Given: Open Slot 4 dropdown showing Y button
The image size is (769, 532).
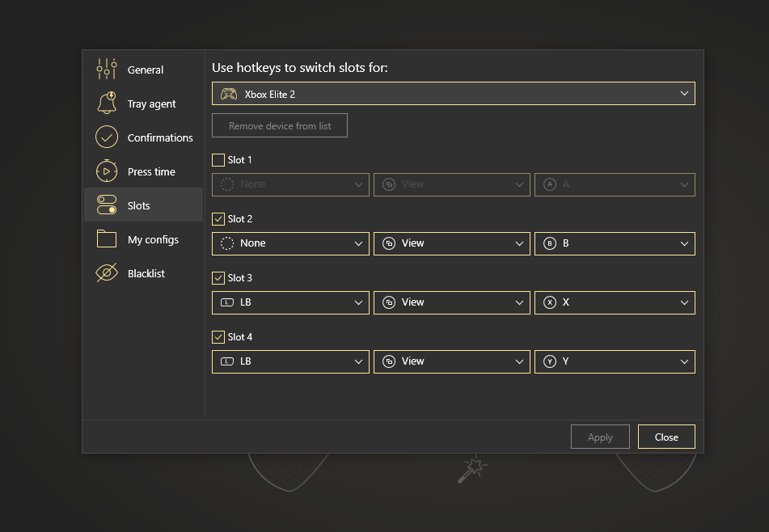Looking at the screenshot, I should (615, 361).
